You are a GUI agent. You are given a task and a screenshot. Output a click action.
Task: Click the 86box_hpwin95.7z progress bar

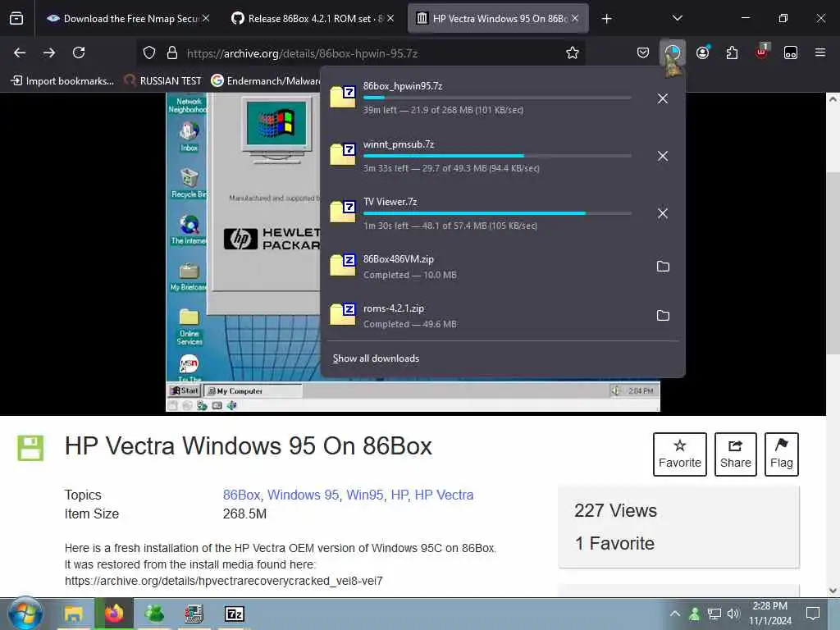click(x=497, y=98)
